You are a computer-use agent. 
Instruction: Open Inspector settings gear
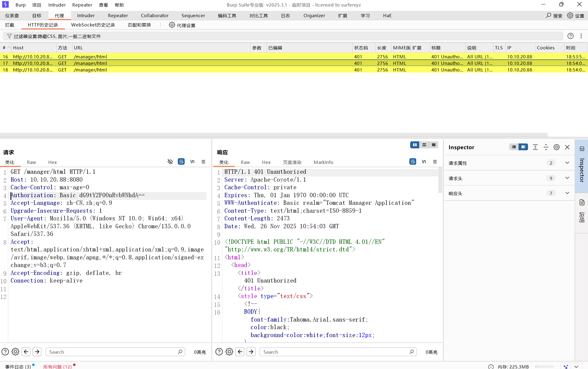tap(556, 147)
